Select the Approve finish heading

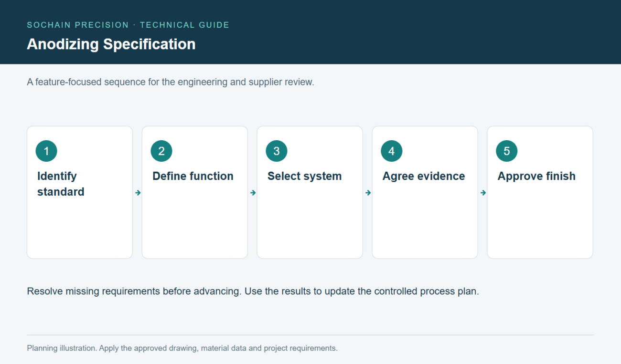pos(536,176)
